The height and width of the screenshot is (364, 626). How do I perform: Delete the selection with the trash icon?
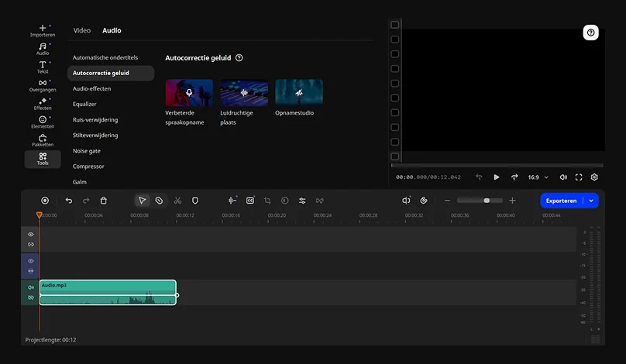tap(104, 201)
